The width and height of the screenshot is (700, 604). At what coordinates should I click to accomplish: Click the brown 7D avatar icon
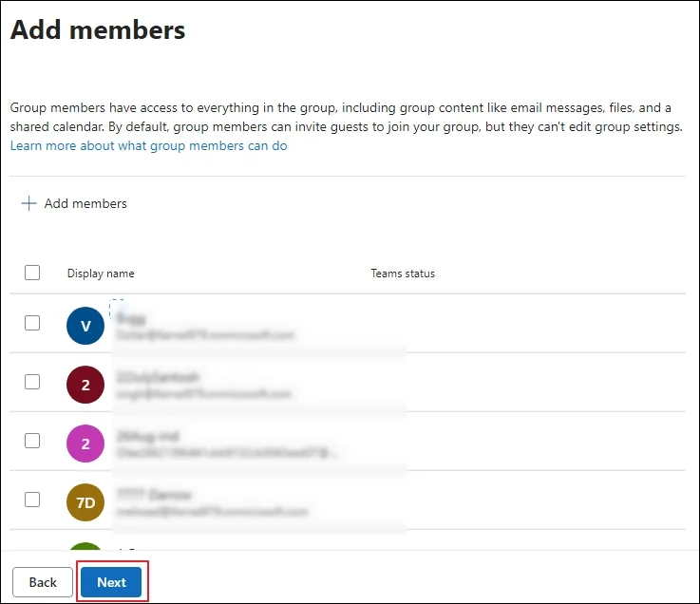click(x=85, y=502)
